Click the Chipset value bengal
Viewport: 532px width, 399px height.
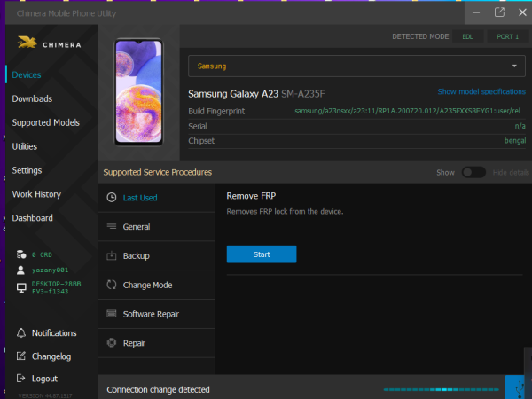pyautogui.click(x=515, y=140)
